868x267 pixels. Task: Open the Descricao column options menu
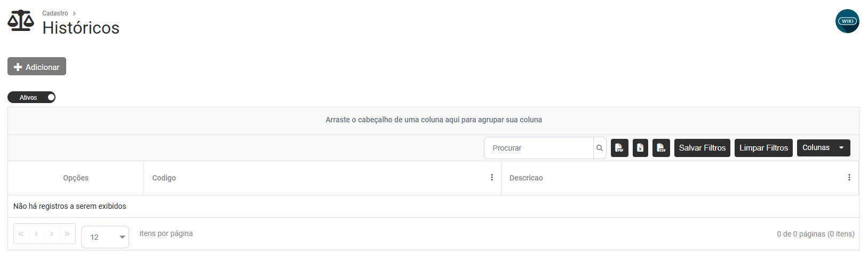click(x=849, y=178)
